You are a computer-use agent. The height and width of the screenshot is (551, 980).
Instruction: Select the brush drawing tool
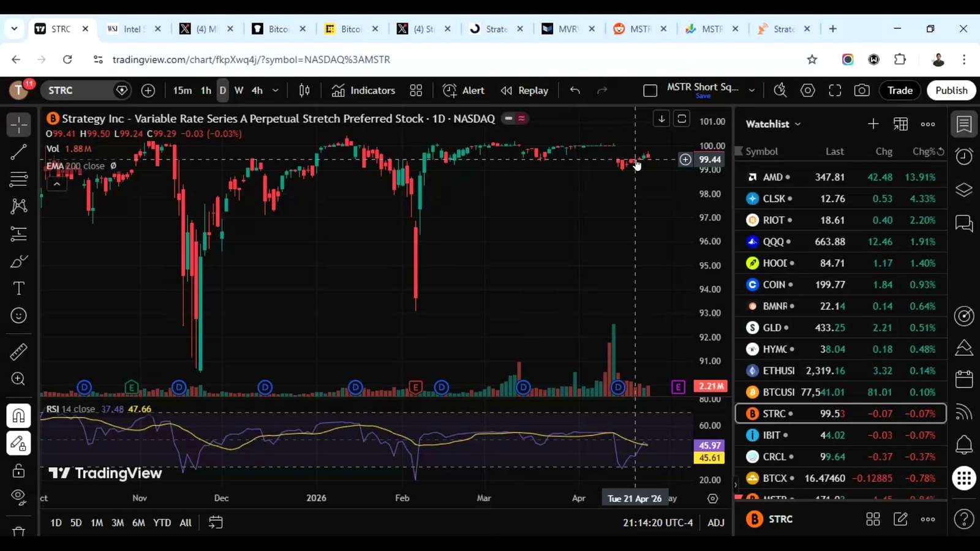click(x=19, y=261)
